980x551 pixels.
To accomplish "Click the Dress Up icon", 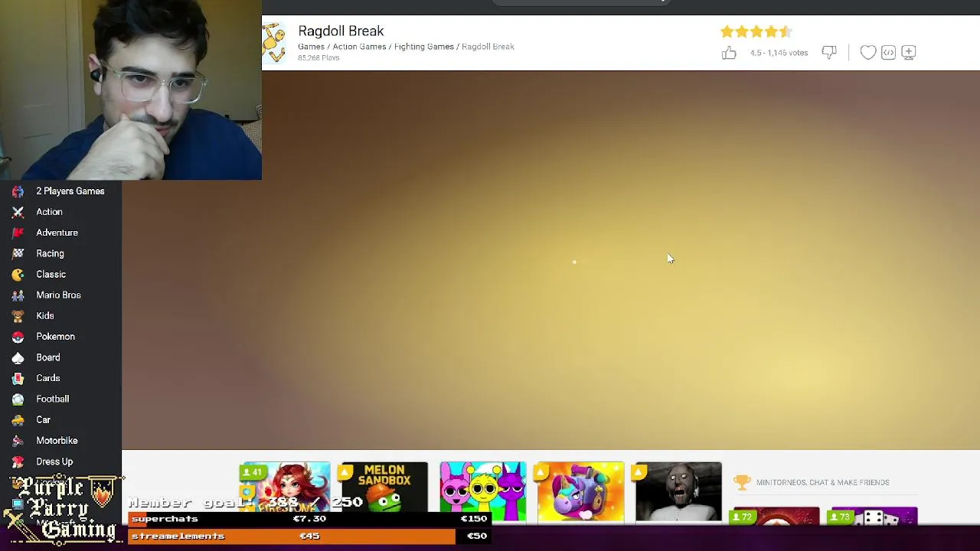I will [x=18, y=461].
